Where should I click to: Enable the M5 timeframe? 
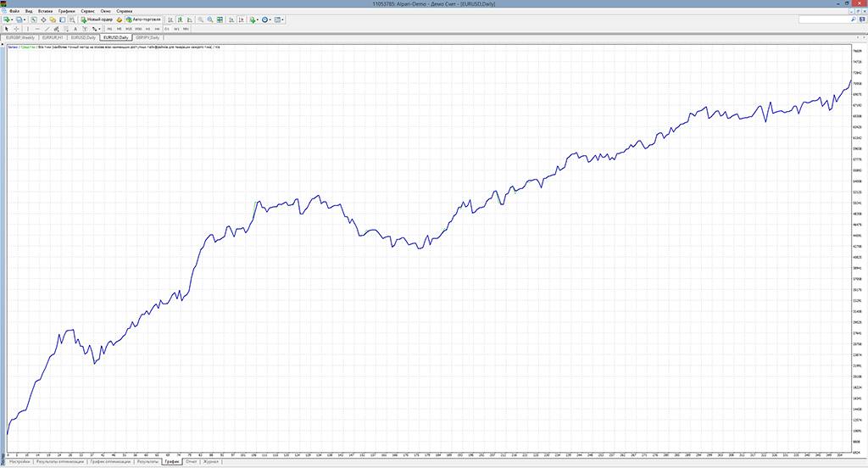119,29
